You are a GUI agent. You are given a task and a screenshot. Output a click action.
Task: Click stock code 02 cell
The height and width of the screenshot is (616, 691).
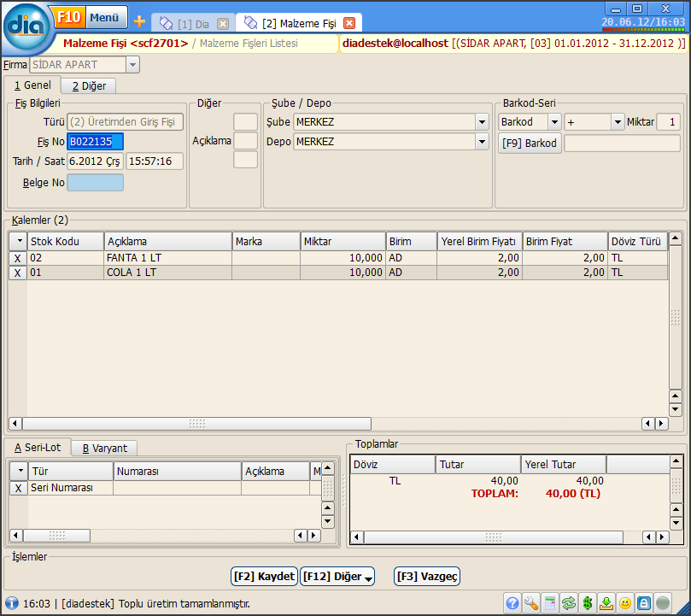[x=65, y=258]
